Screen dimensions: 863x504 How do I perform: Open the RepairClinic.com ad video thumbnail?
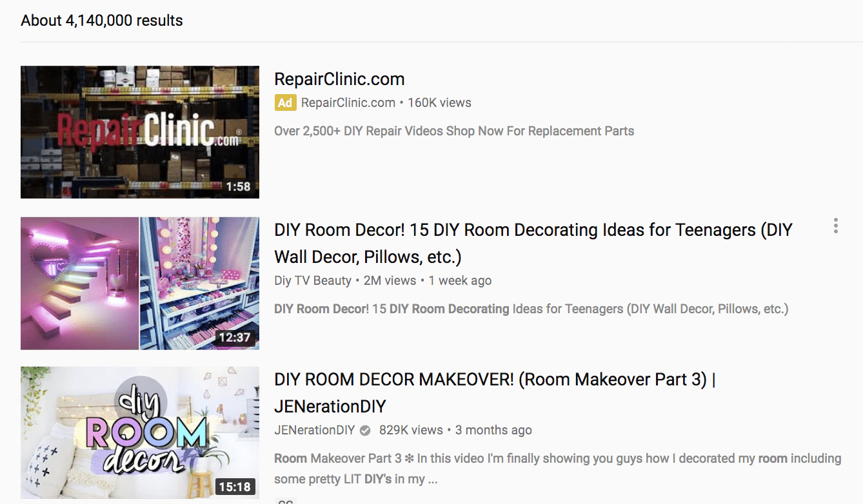click(x=140, y=132)
